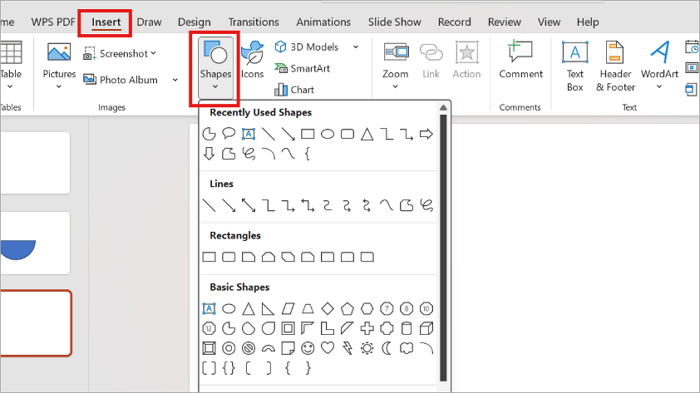Open the Shapes dropdown button
This screenshot has width=700, height=393.
[216, 67]
